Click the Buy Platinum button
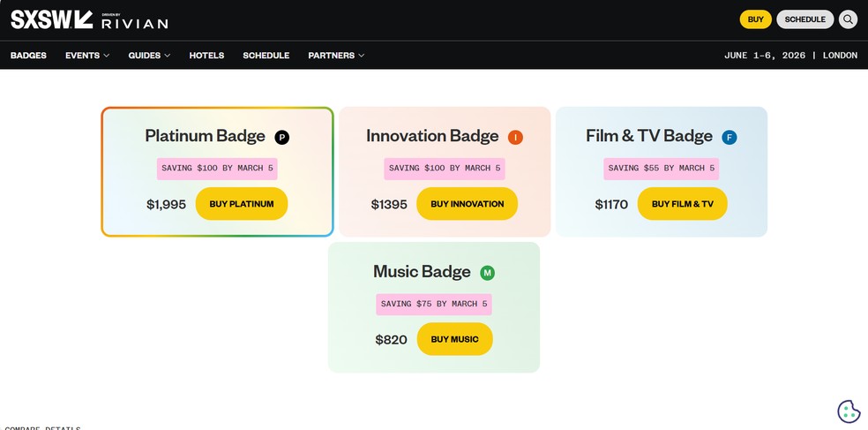This screenshot has height=430, width=868. [242, 204]
